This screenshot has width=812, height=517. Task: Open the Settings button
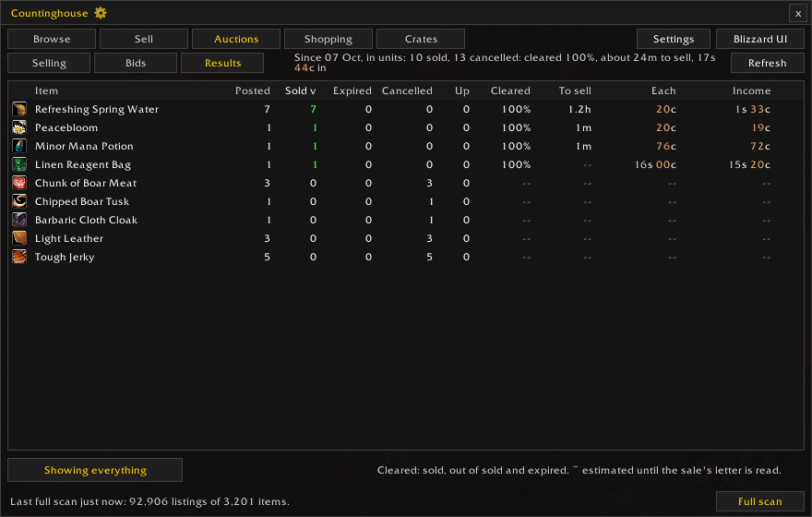(x=674, y=39)
